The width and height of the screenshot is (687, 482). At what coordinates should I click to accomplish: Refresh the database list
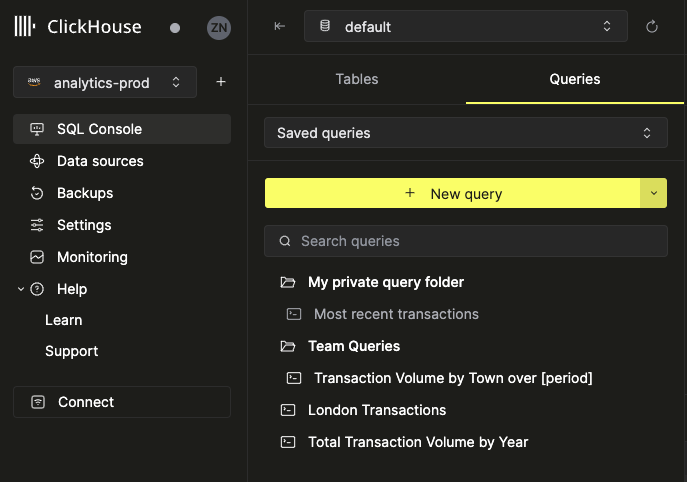pos(652,27)
